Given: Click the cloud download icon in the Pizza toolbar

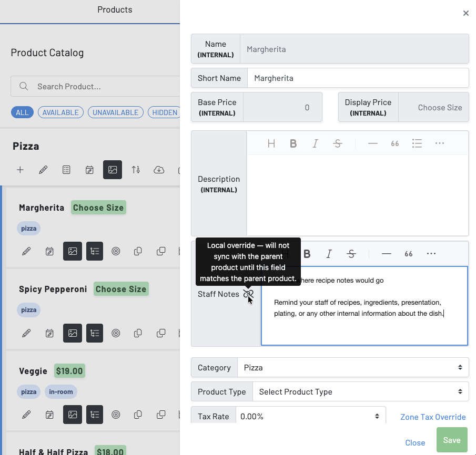Looking at the screenshot, I should (159, 170).
